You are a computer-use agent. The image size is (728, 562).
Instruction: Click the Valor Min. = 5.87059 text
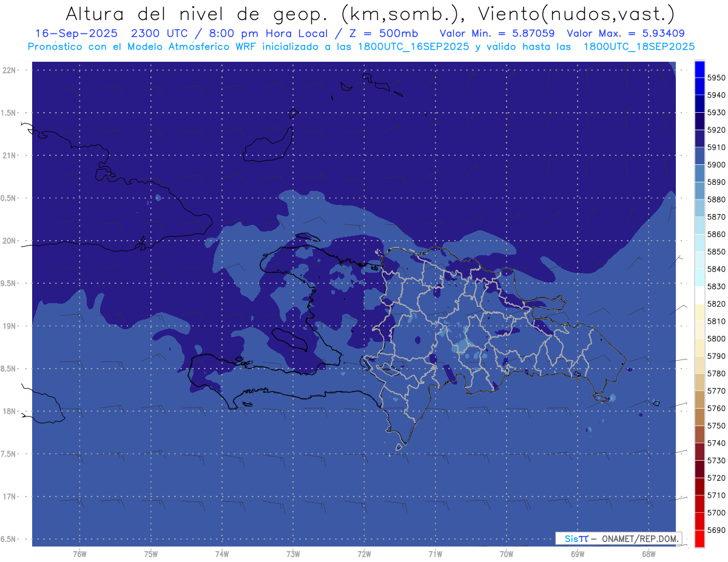click(499, 33)
